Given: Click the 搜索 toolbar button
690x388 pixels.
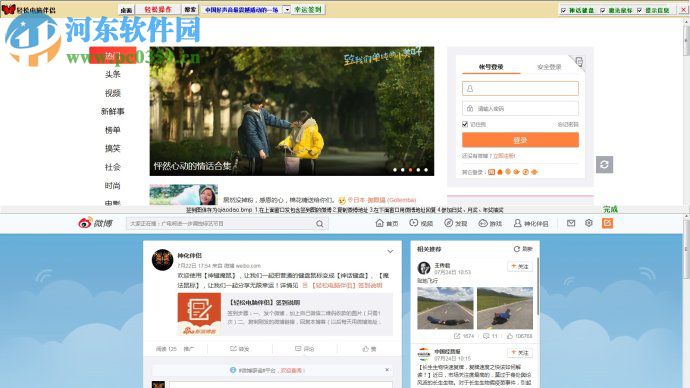Looking at the screenshot, I should (x=190, y=9).
